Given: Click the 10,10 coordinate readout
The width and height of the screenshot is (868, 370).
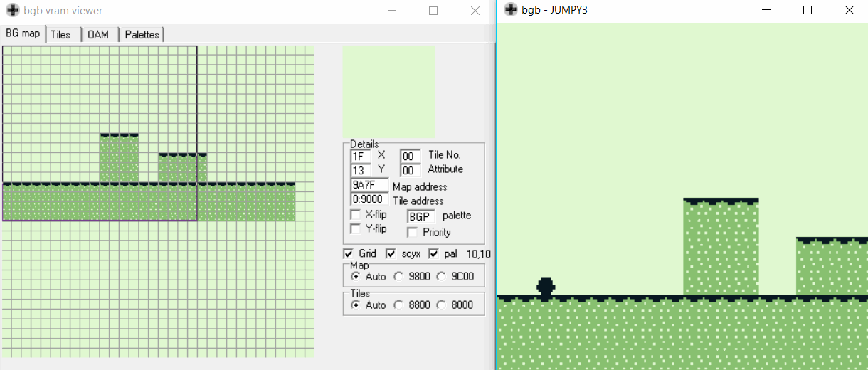Looking at the screenshot, I should [479, 254].
